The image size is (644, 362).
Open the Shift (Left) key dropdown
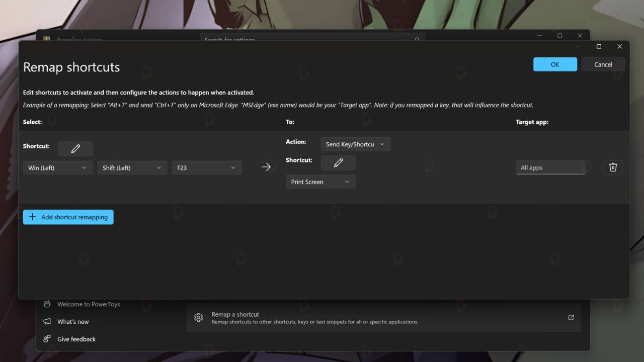click(x=132, y=168)
